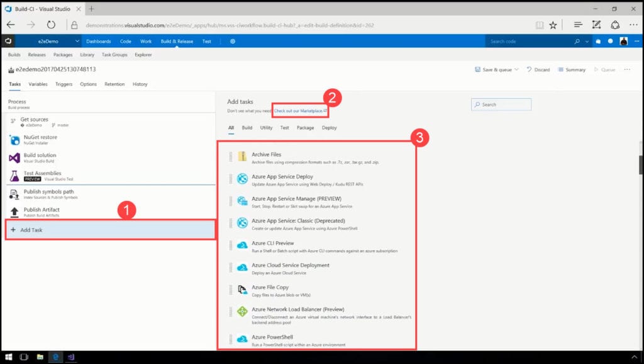The height and width of the screenshot is (364, 644).
Task: Click the Add Task row
Action: click(111, 230)
